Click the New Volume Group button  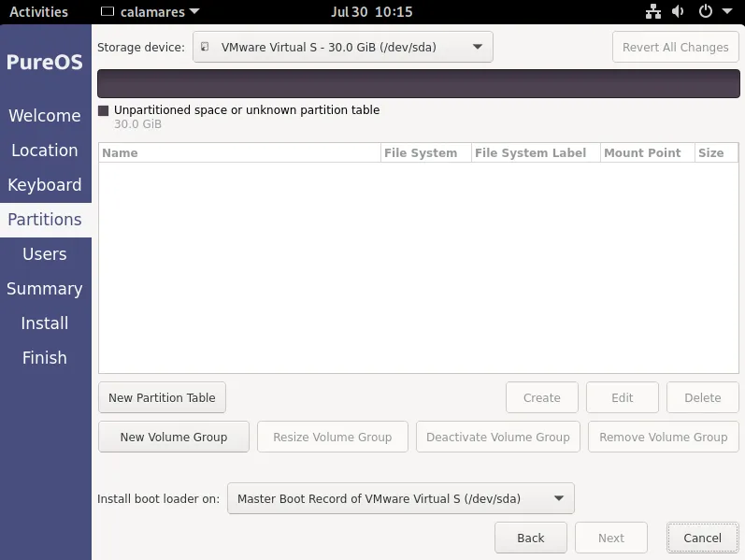(x=174, y=437)
